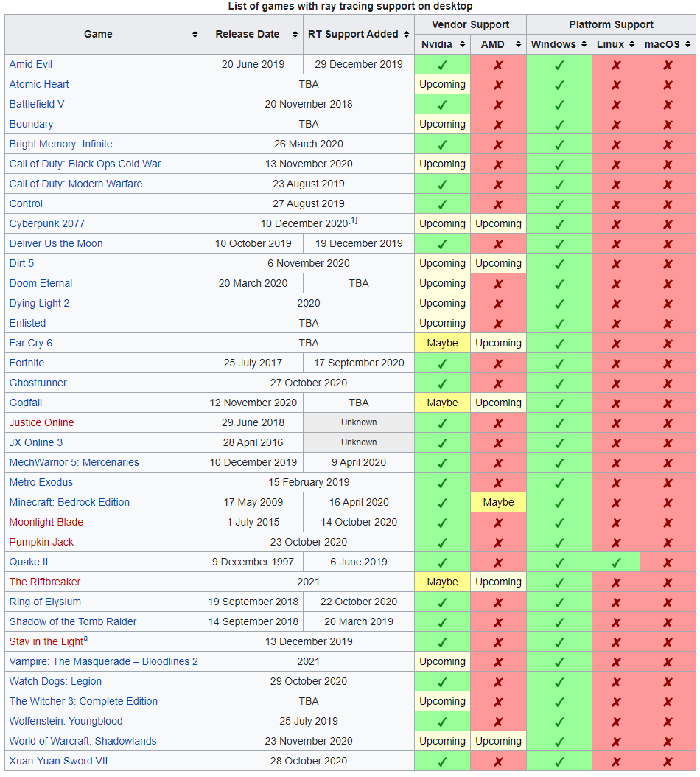The width and height of the screenshot is (700, 777).
Task: Click Metro Exodus AMD red cross
Action: tap(498, 483)
